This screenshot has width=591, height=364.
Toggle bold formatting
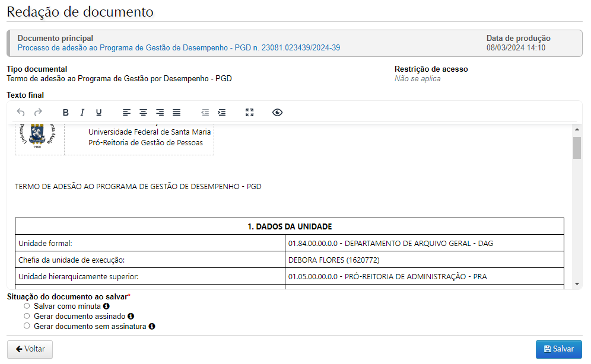(66, 112)
